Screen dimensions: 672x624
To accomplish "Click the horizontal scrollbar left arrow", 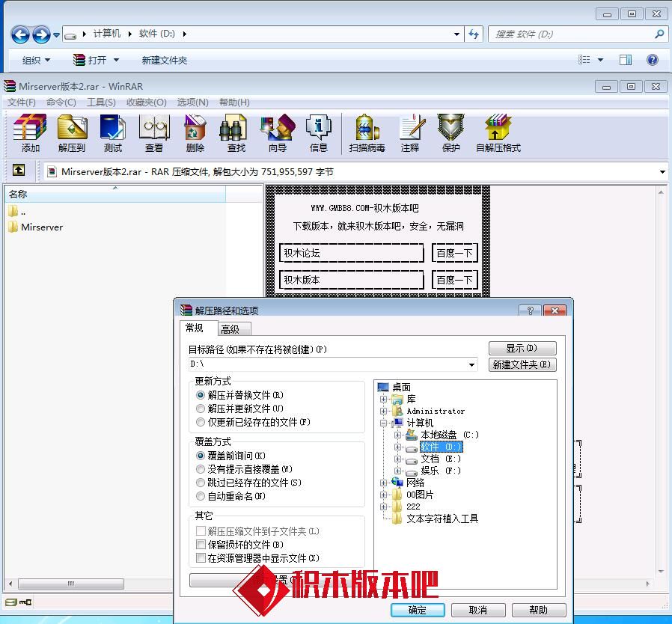I will [10, 584].
